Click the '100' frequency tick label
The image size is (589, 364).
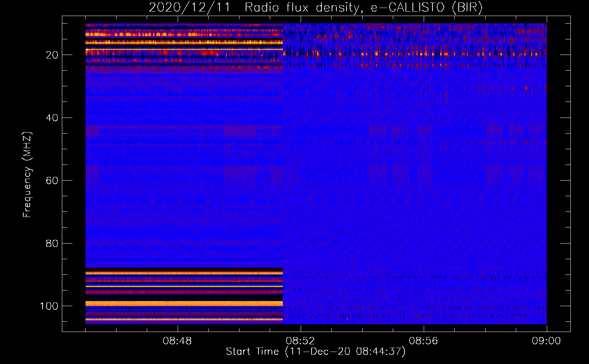pyautogui.click(x=49, y=306)
